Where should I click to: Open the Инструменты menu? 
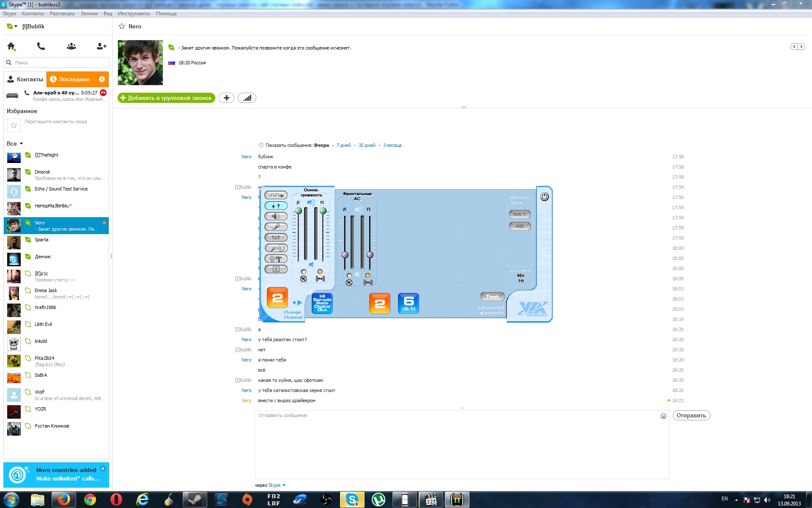pyautogui.click(x=134, y=14)
